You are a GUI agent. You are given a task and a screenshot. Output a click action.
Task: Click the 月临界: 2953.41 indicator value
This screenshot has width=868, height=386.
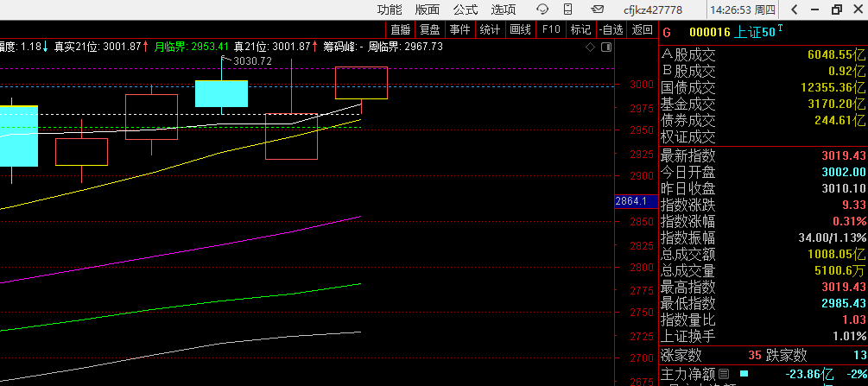click(x=192, y=47)
